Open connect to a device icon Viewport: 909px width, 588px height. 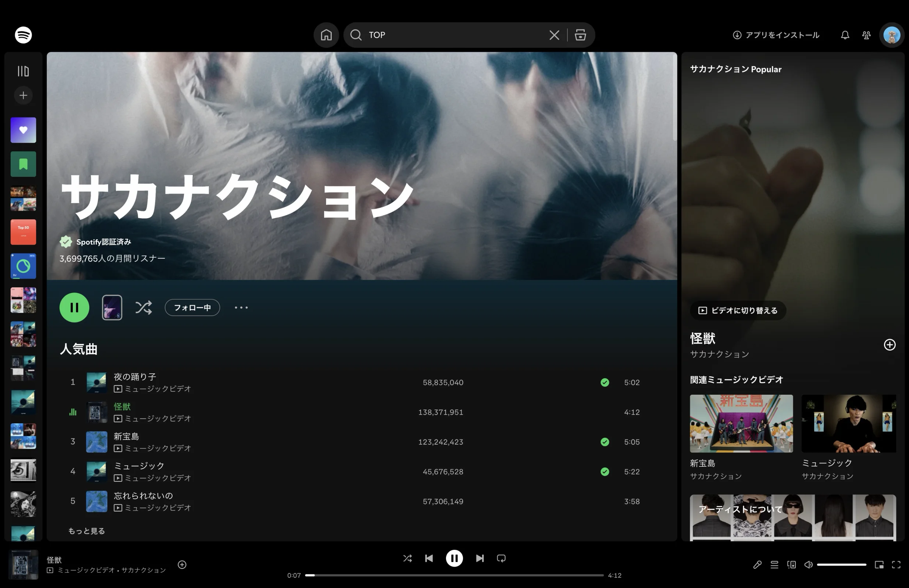(791, 564)
